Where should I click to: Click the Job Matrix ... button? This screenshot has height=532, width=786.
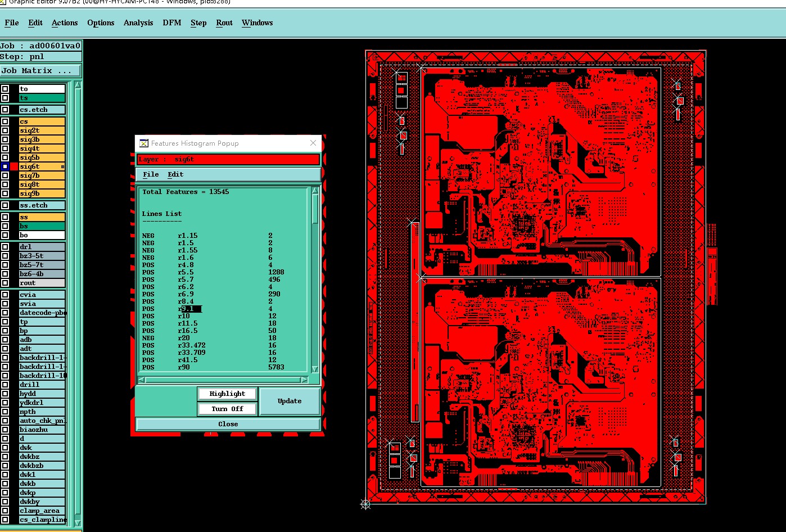(x=40, y=71)
